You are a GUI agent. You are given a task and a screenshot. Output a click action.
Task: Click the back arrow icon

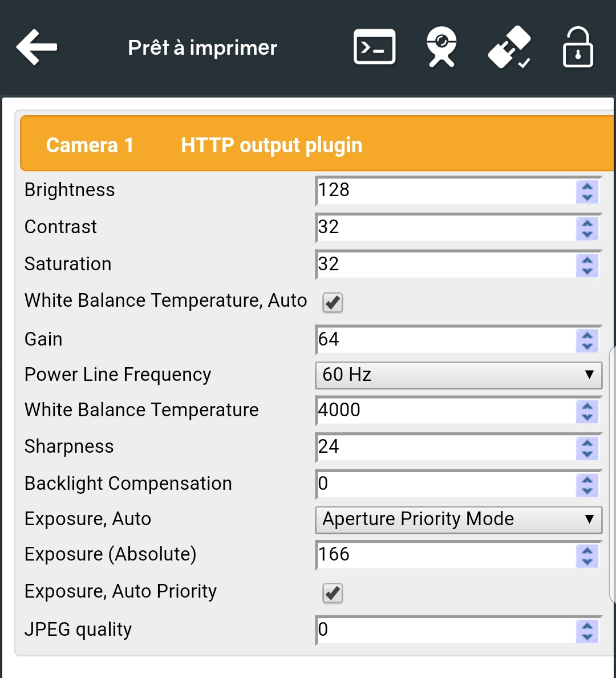click(x=37, y=47)
